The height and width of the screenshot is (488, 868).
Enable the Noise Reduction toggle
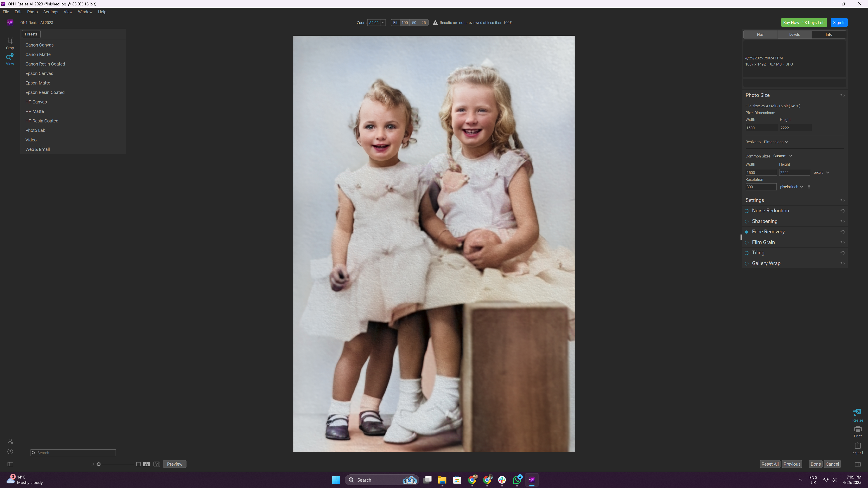[746, 211]
